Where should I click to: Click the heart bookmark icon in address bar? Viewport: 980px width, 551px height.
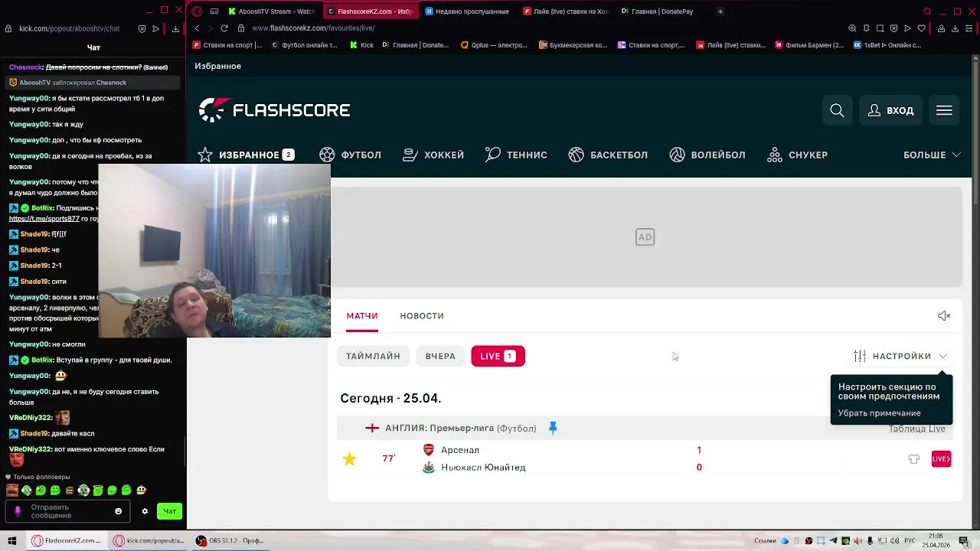tap(921, 28)
